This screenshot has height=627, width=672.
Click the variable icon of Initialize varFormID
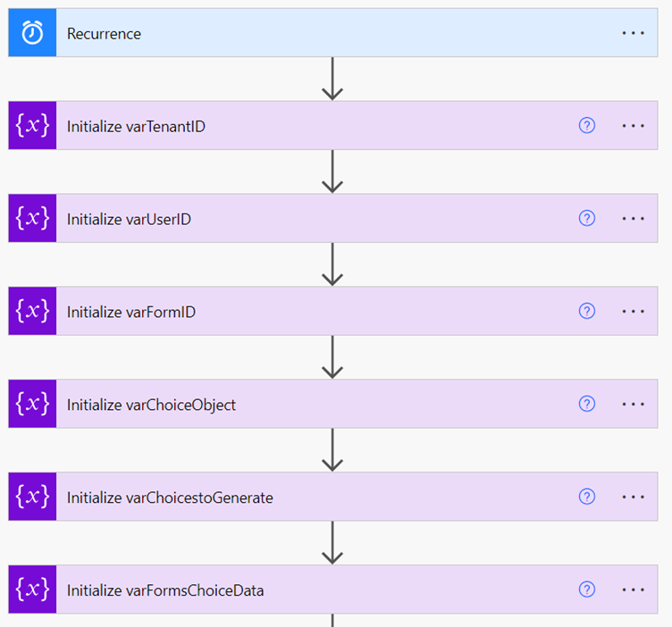click(x=32, y=311)
